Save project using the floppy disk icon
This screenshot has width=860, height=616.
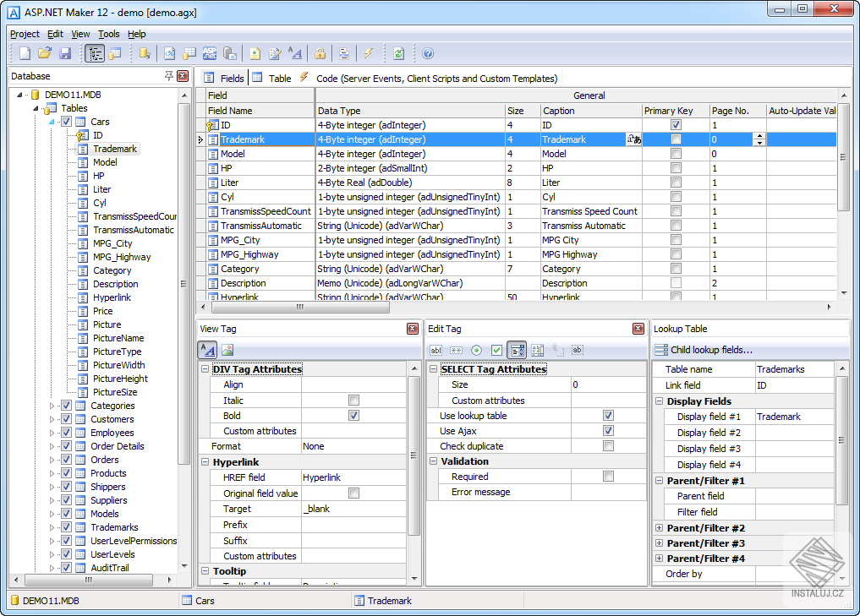coord(63,53)
